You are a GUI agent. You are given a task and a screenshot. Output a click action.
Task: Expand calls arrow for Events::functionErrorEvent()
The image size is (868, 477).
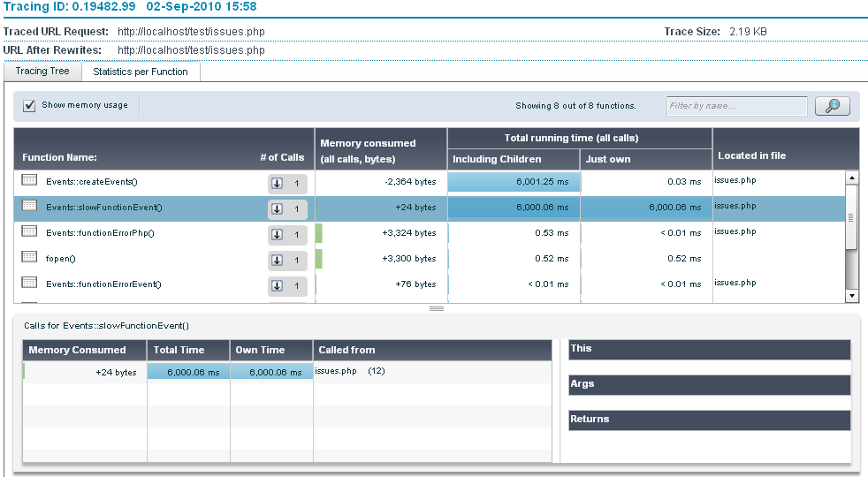pyautogui.click(x=277, y=285)
